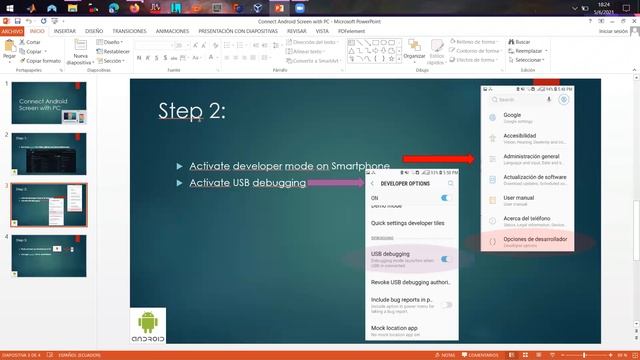Open the change case Aa dropdown
This screenshot has width=640, height=360.
click(197, 58)
